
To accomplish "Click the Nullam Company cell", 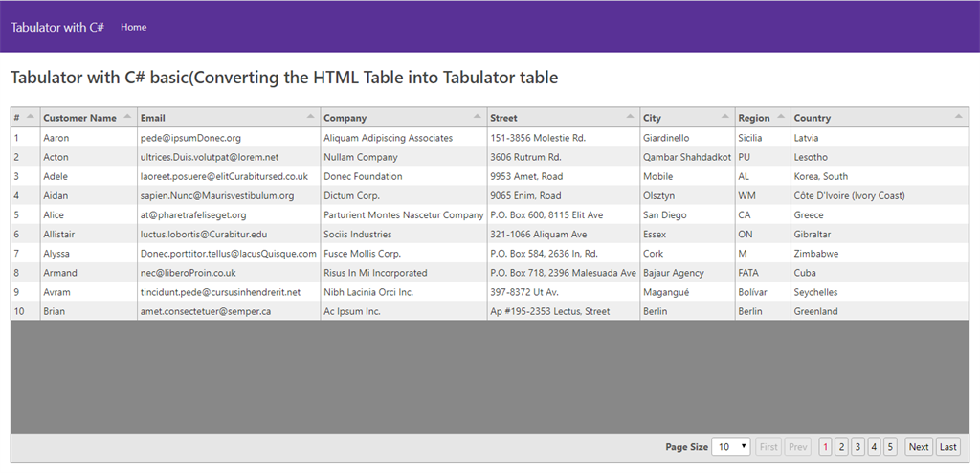I will pos(404,157).
